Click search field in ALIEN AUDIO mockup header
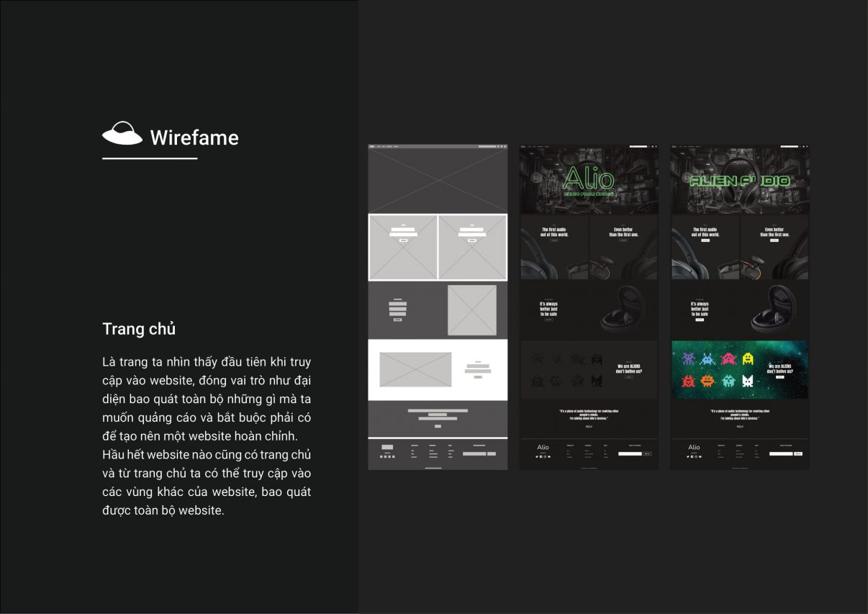This screenshot has height=614, width=868. (x=789, y=146)
